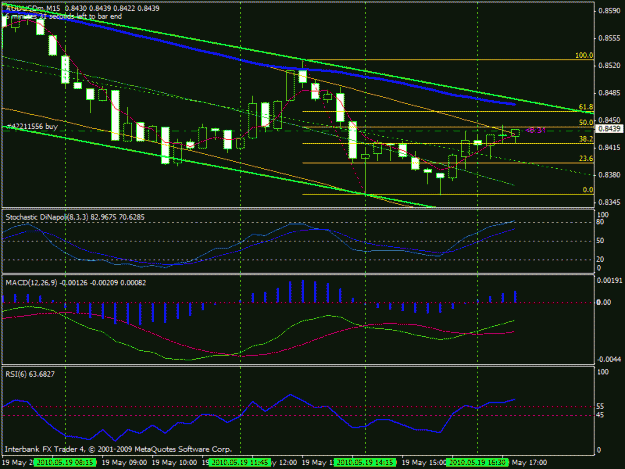Click the Fibonacci 38.2 level label
The height and width of the screenshot is (469, 625).
coord(586,139)
